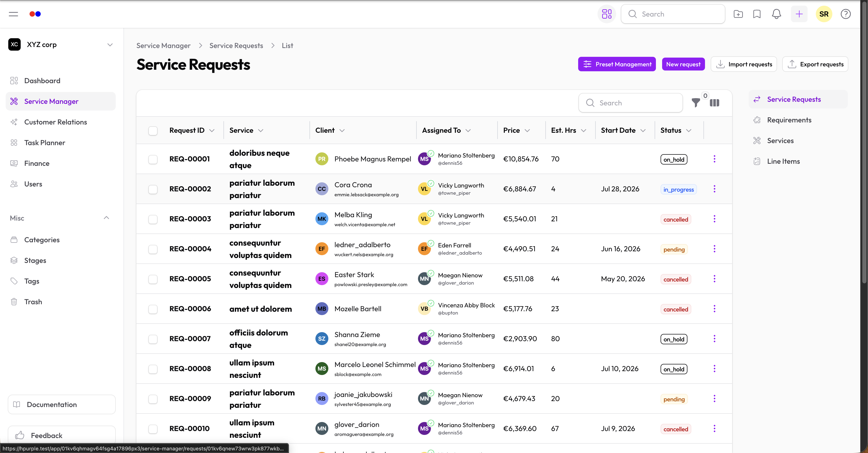868x453 pixels.
Task: Click the Service Manager breadcrumb link
Action: [164, 45]
